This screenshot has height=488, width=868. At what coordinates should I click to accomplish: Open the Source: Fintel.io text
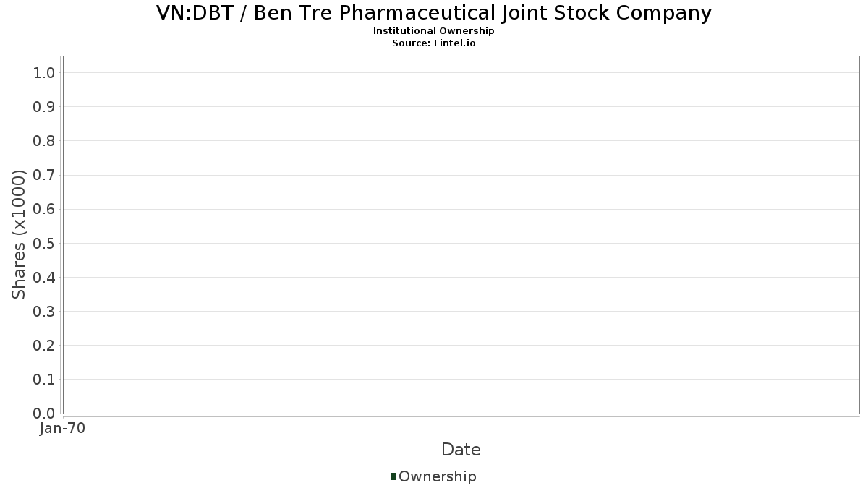click(434, 43)
